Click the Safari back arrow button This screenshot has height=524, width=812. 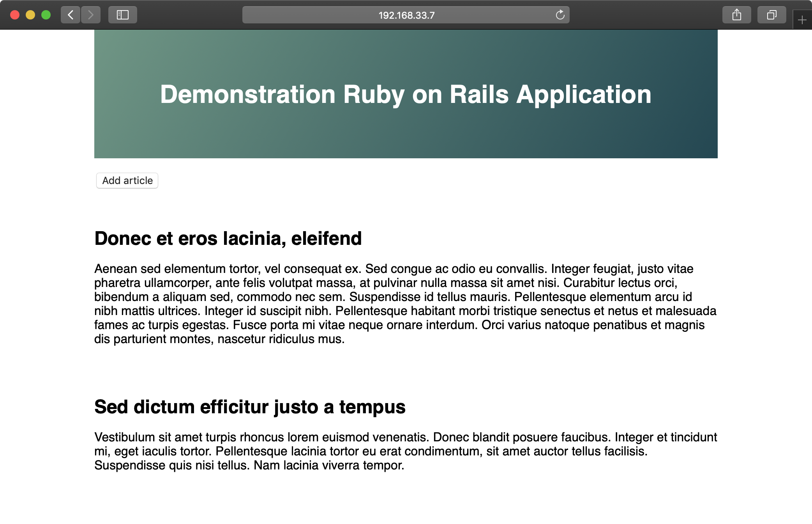click(x=71, y=15)
